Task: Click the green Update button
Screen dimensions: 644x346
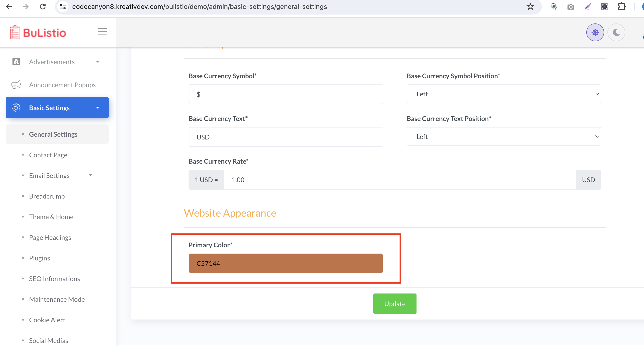Action: coord(394,304)
